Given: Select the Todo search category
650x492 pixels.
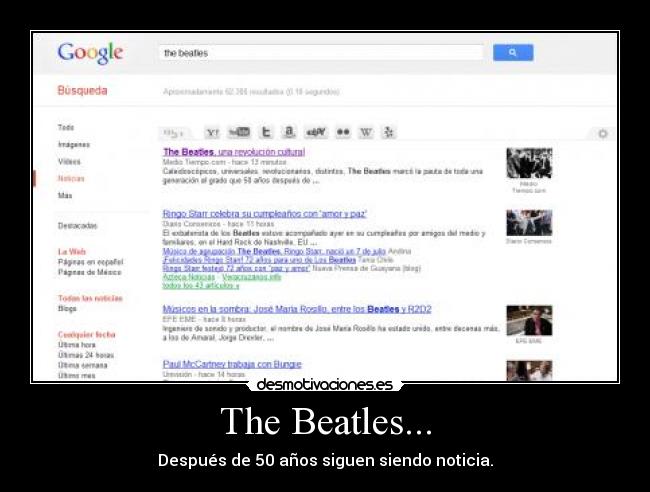Looking at the screenshot, I should [x=66, y=127].
